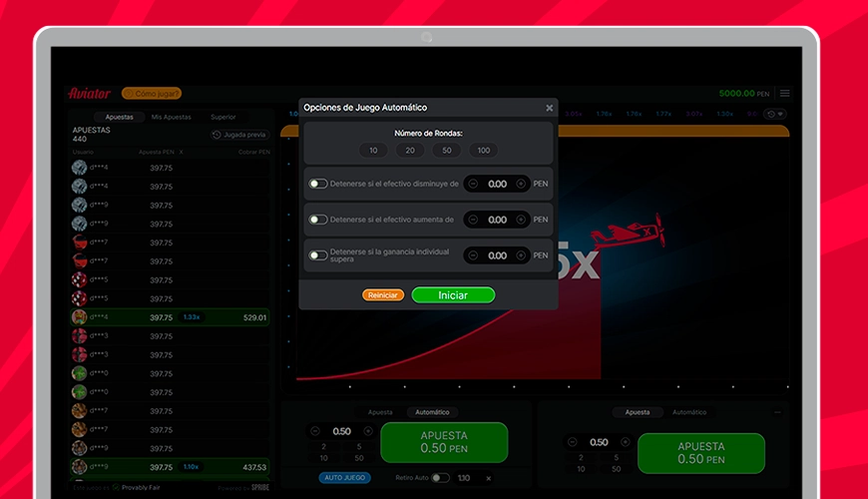Click the 1.33x multiplier badge in the bets list

pyautogui.click(x=191, y=317)
